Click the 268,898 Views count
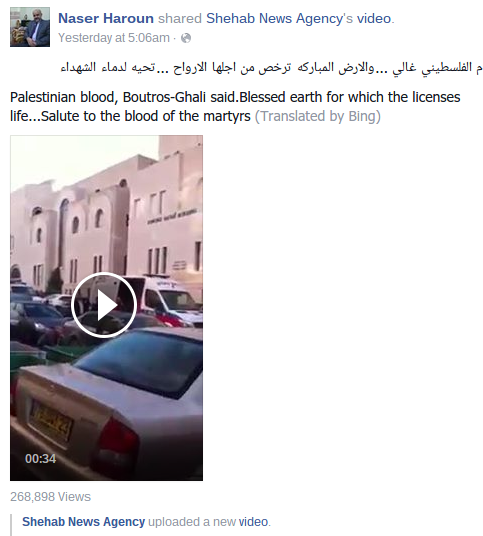The image size is (483, 536). 51,497
